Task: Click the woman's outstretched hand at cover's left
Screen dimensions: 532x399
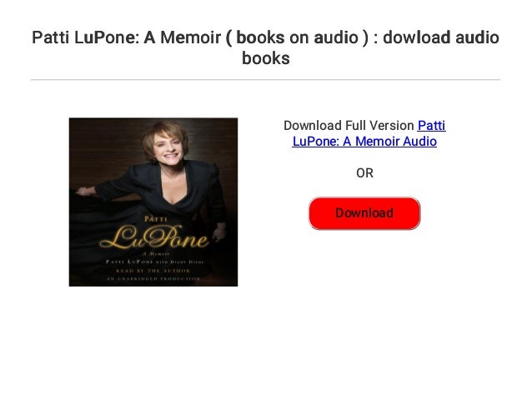Action: pos(85,192)
